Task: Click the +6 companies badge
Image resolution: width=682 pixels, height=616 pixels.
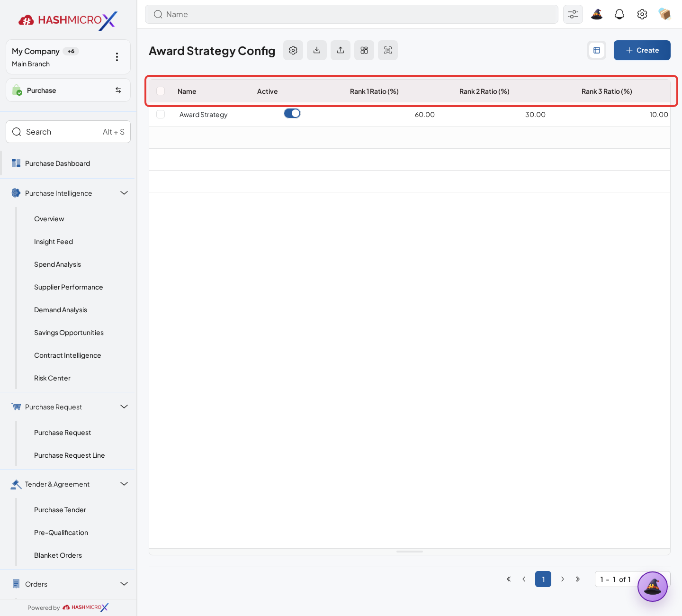Action: click(x=71, y=51)
